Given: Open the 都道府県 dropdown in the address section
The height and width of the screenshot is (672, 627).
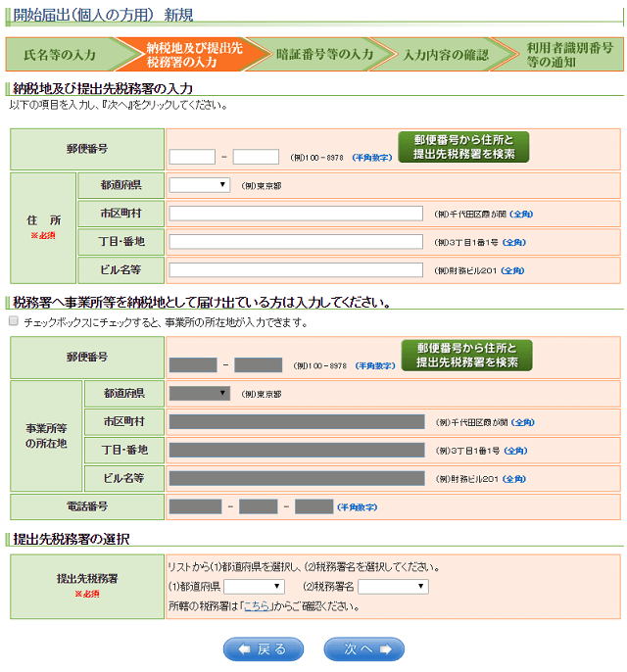Looking at the screenshot, I should 200,185.
